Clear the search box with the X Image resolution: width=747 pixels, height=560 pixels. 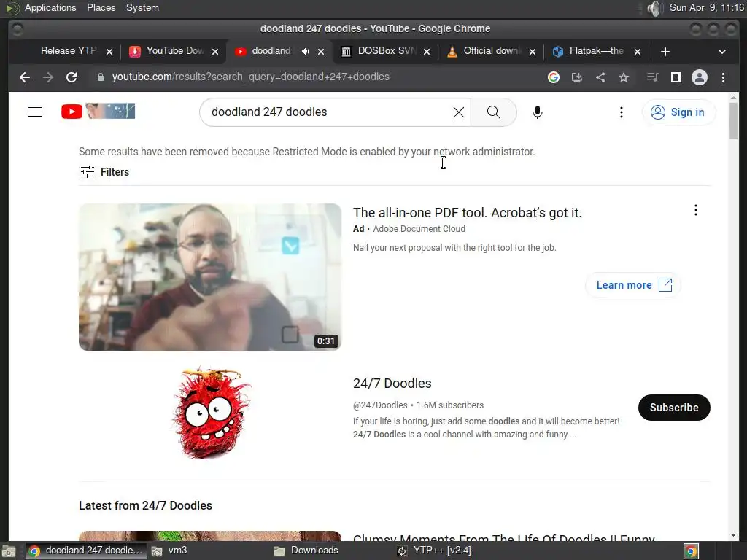(x=459, y=112)
